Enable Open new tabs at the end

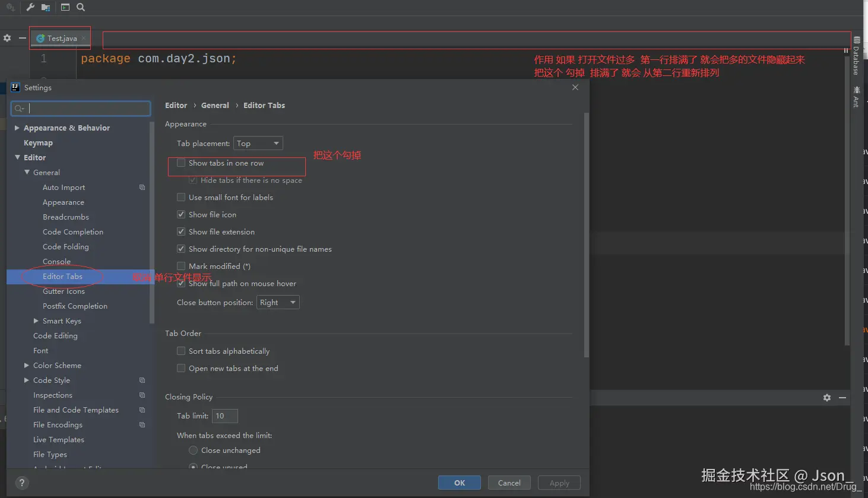pos(181,369)
